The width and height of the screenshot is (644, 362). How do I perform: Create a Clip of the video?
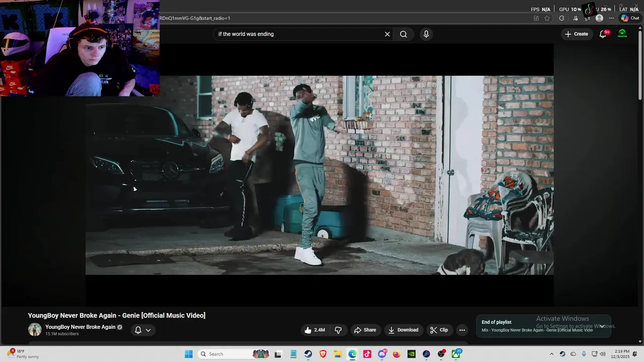click(439, 330)
